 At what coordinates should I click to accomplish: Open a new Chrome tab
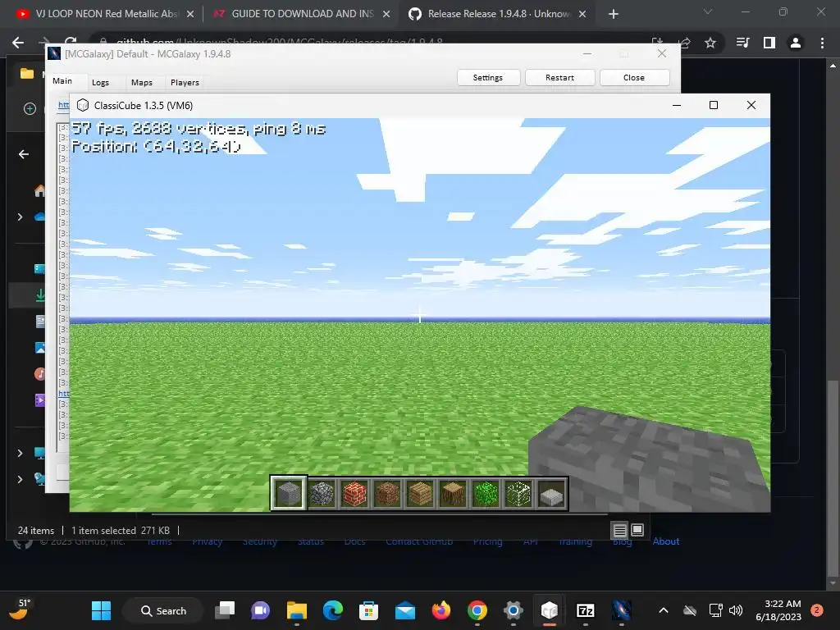pos(614,14)
